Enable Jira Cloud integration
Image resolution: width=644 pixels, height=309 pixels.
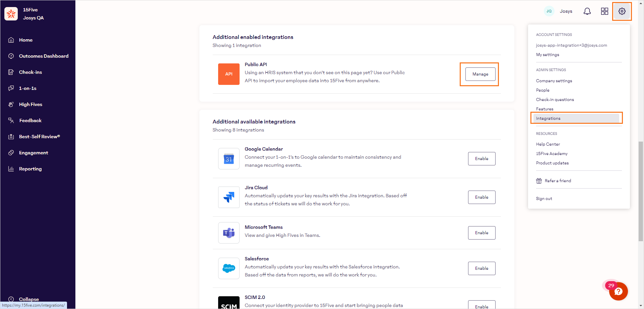coord(481,197)
